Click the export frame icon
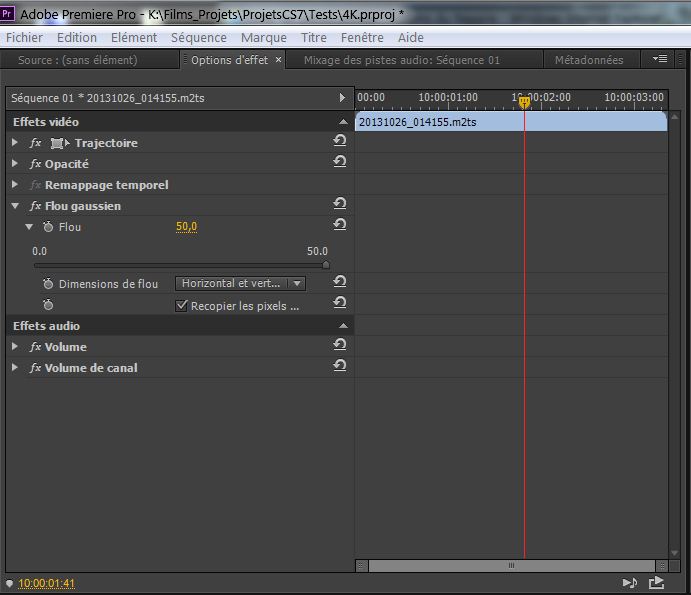The height and width of the screenshot is (595, 691). (x=656, y=583)
